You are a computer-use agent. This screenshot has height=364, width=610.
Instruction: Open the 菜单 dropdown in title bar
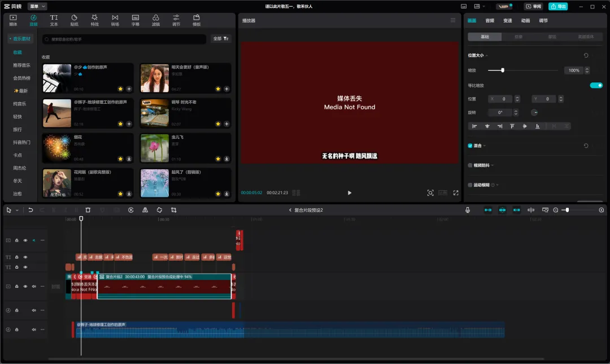pyautogui.click(x=37, y=6)
